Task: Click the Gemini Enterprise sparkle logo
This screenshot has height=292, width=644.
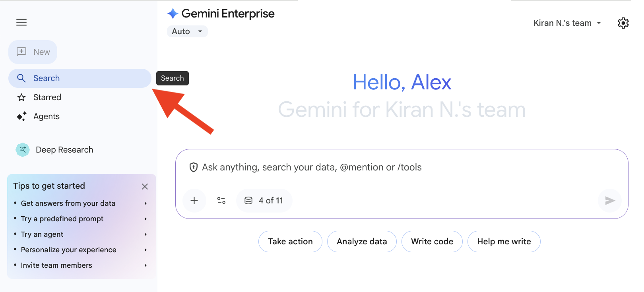Action: pyautogui.click(x=173, y=14)
